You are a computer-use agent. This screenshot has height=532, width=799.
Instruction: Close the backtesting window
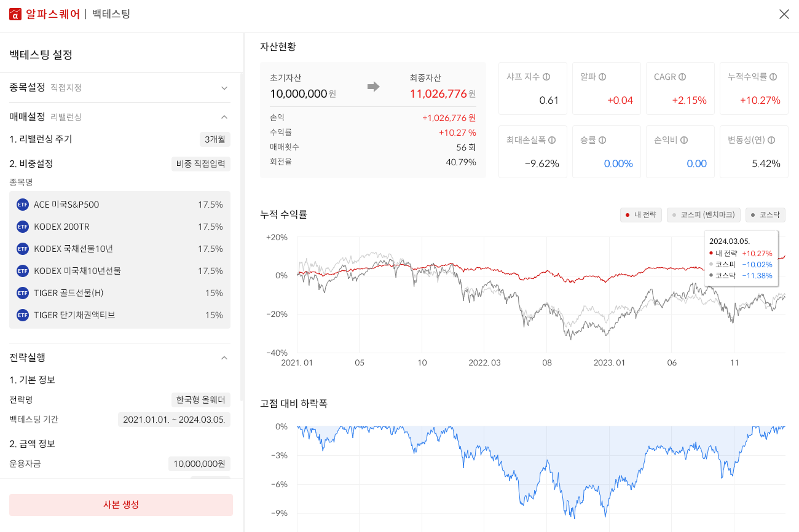coord(784,14)
